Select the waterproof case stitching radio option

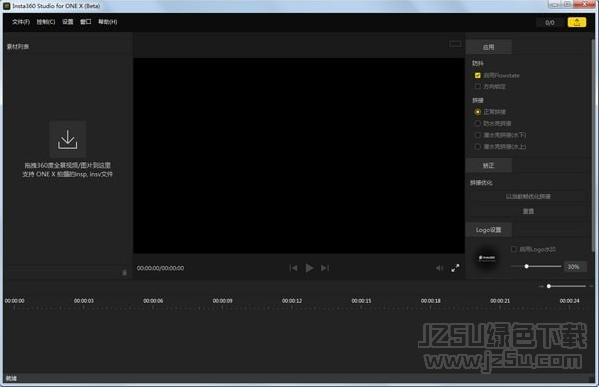[x=478, y=123]
